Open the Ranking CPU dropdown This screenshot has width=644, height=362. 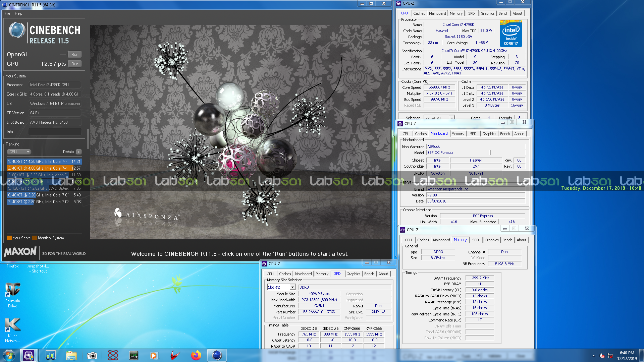(x=19, y=152)
